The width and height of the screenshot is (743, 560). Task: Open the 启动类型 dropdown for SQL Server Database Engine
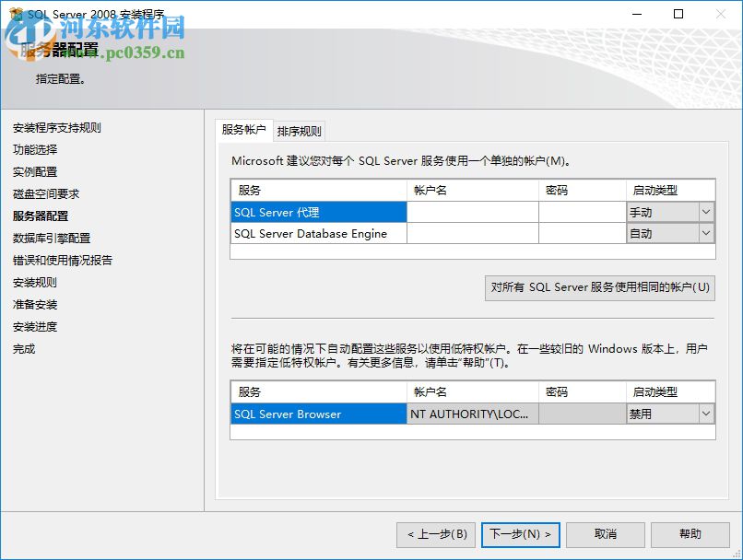click(x=708, y=233)
